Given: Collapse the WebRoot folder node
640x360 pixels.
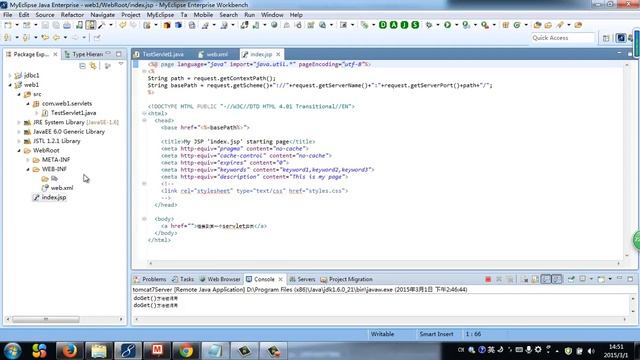Looking at the screenshot, I should [x=19, y=151].
